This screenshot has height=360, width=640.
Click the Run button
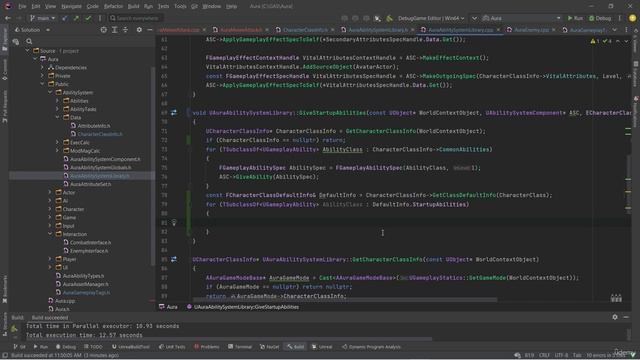(x=575, y=18)
